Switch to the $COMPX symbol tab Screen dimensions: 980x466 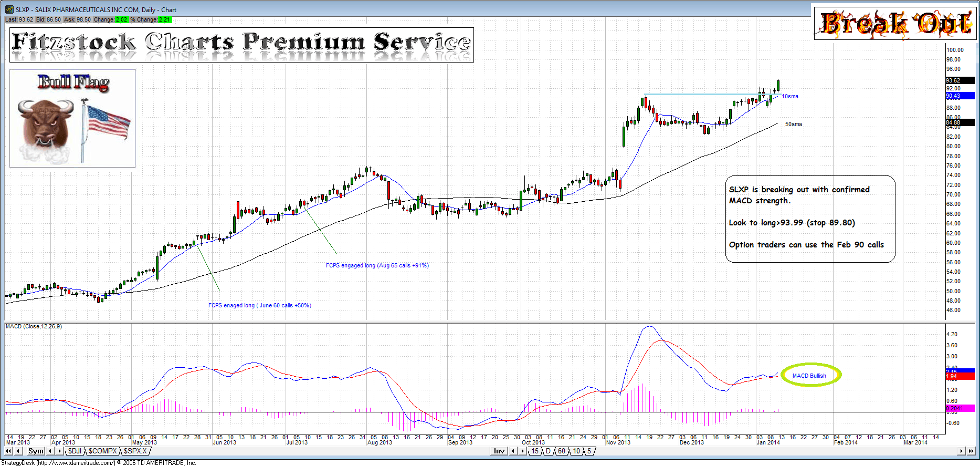[102, 451]
